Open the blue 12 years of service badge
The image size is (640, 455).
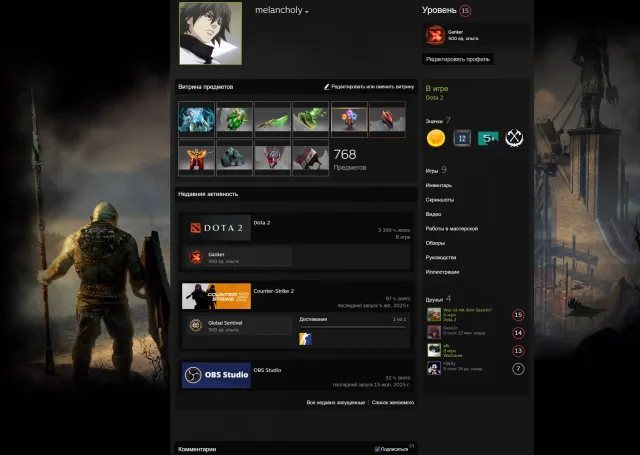pyautogui.click(x=462, y=138)
